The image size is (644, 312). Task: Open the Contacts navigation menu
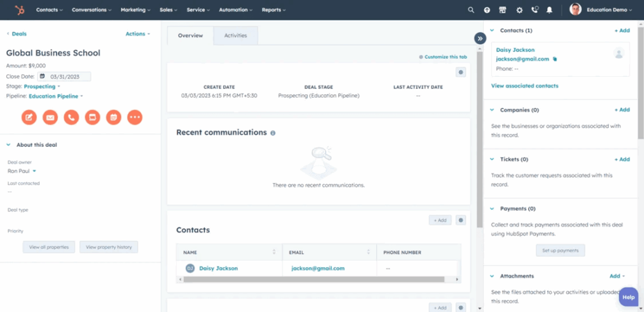[49, 10]
